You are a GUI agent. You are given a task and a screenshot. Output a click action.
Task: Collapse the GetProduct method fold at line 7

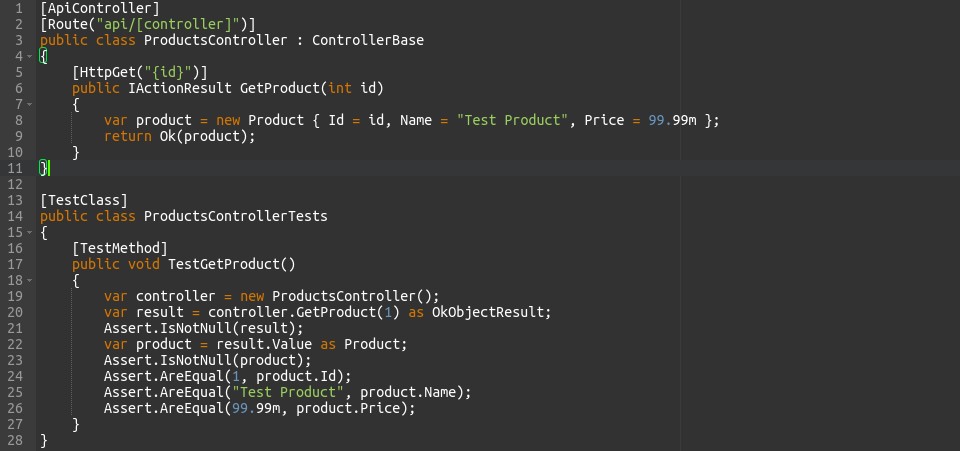click(x=30, y=104)
